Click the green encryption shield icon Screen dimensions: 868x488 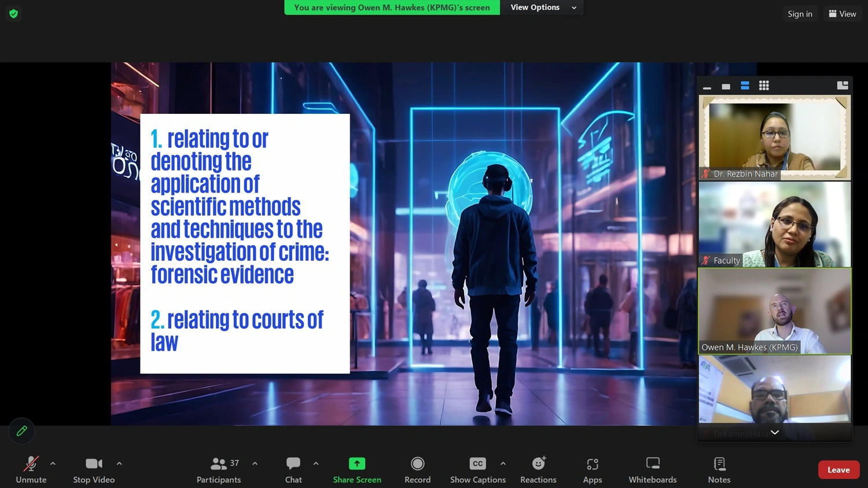pyautogui.click(x=14, y=14)
